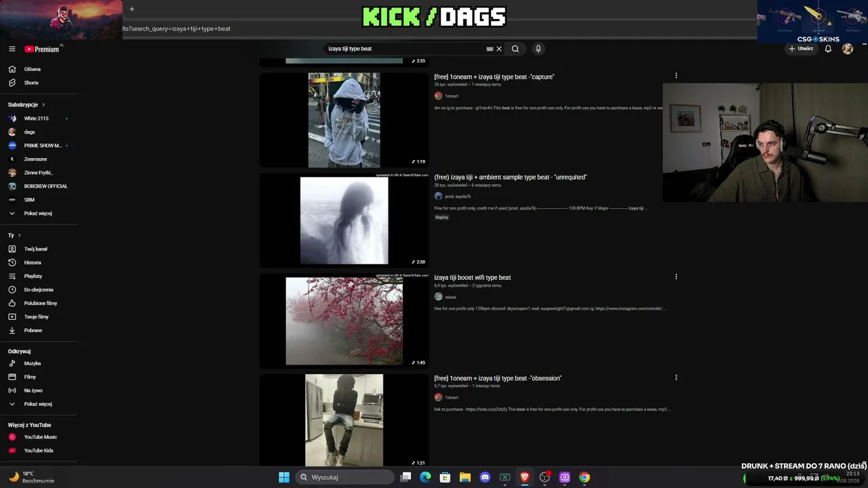
Task: Click the Napisy subtitles badge
Action: click(x=442, y=218)
